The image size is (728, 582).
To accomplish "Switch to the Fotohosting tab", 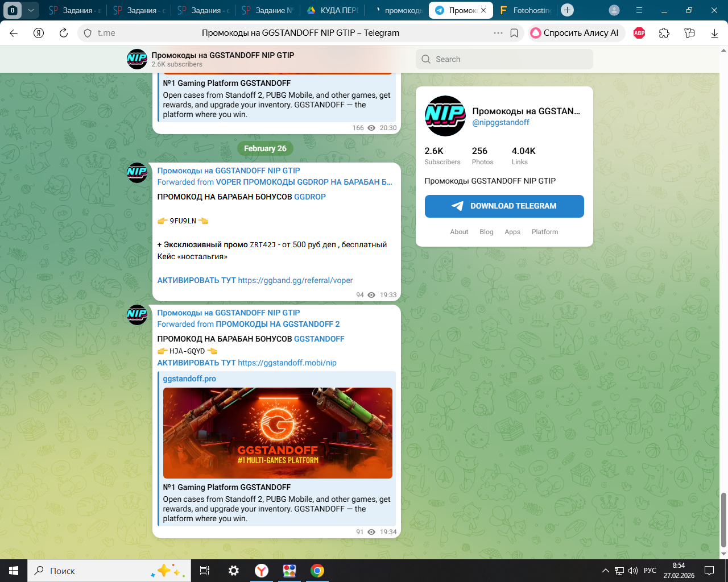I will (526, 10).
